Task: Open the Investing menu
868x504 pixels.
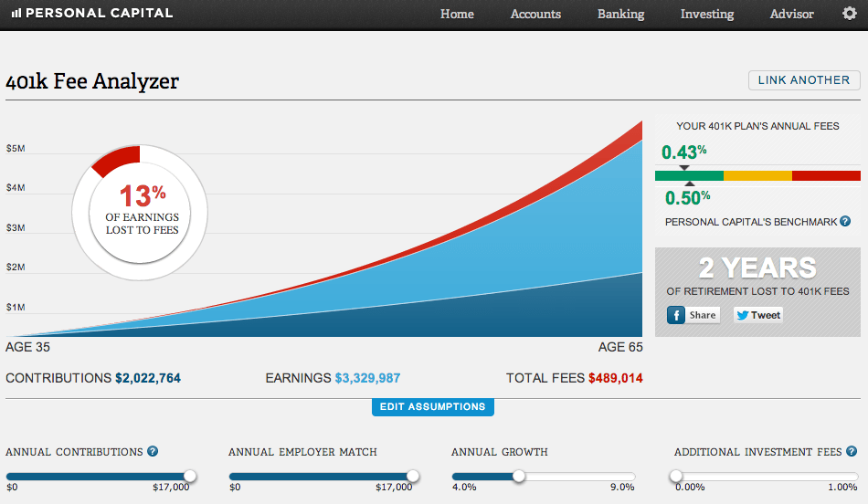Action: (x=706, y=14)
